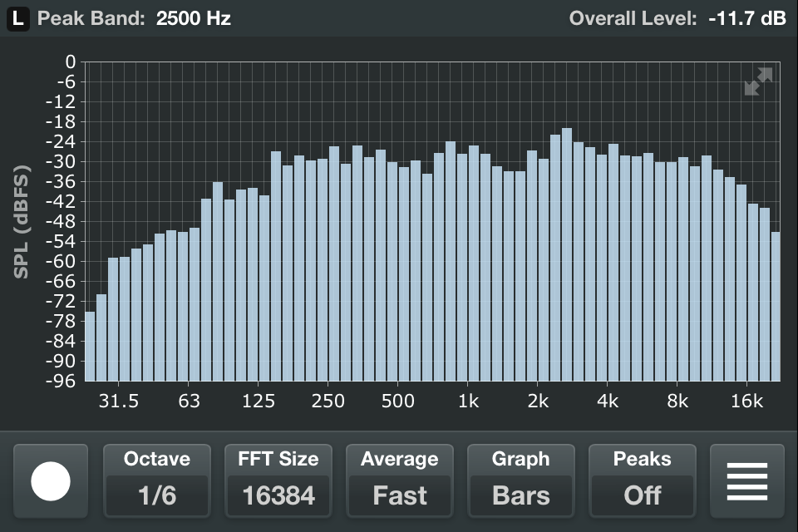Select the tallest bar in the spectrum
Viewport: 798px width, 532px height.
click(567, 254)
